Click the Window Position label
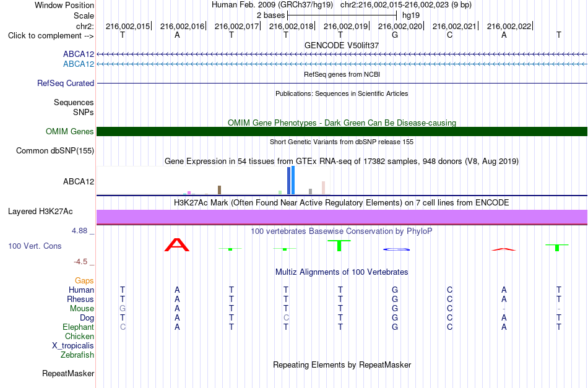This screenshot has height=388, width=588. point(64,5)
